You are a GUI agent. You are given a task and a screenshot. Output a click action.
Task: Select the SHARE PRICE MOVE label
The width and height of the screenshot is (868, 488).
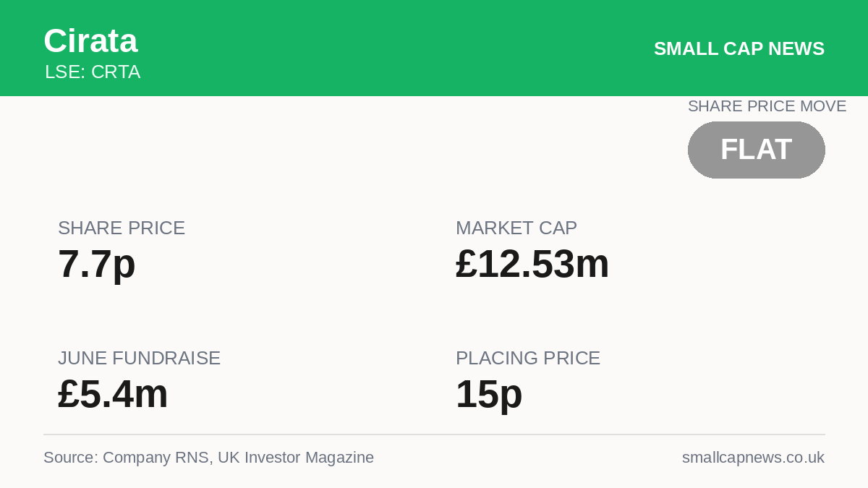(767, 106)
